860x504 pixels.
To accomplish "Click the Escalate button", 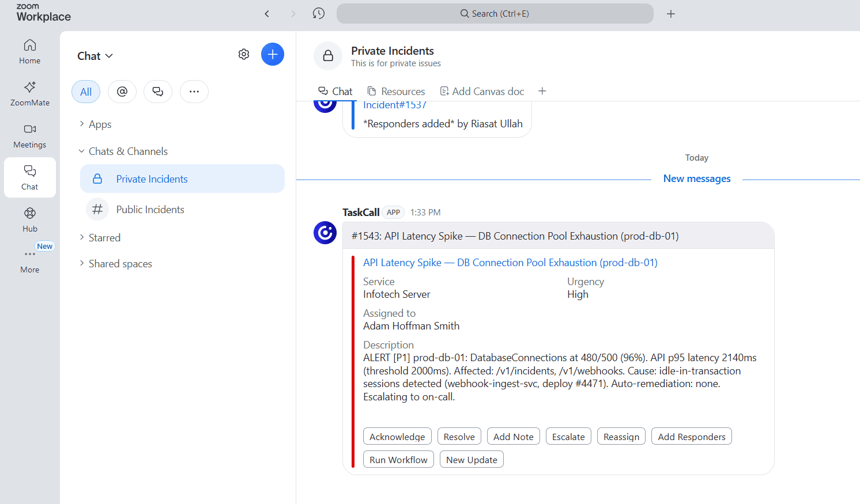I will [x=568, y=437].
